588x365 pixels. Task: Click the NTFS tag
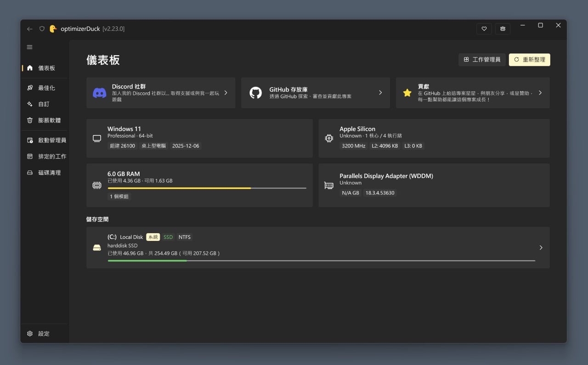tap(185, 237)
